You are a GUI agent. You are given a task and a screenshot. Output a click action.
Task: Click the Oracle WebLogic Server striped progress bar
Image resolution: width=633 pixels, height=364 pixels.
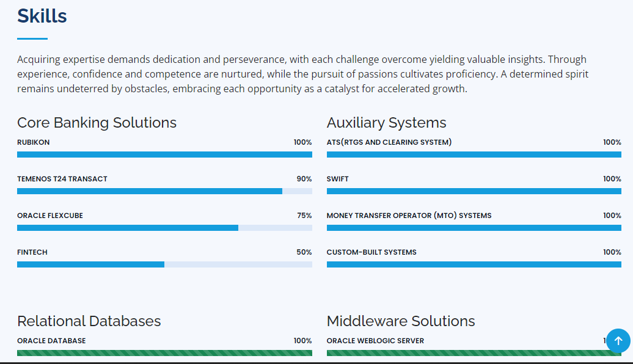click(x=464, y=353)
